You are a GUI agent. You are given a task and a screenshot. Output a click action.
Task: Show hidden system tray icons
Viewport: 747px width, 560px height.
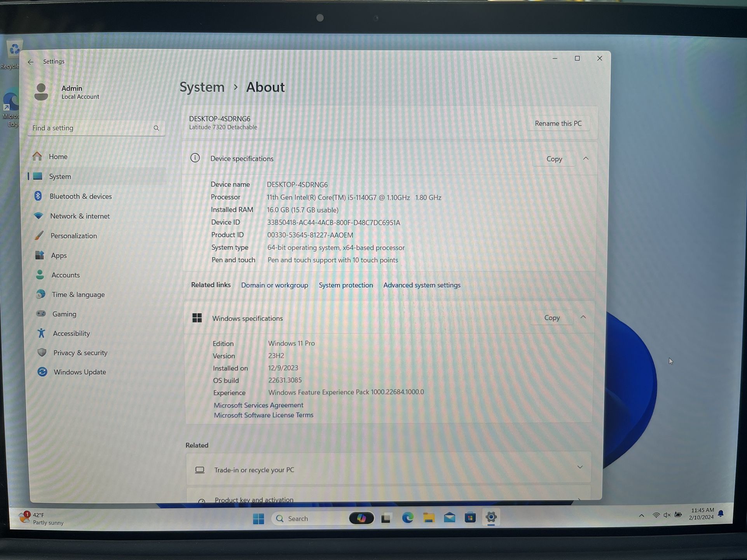[x=642, y=516]
